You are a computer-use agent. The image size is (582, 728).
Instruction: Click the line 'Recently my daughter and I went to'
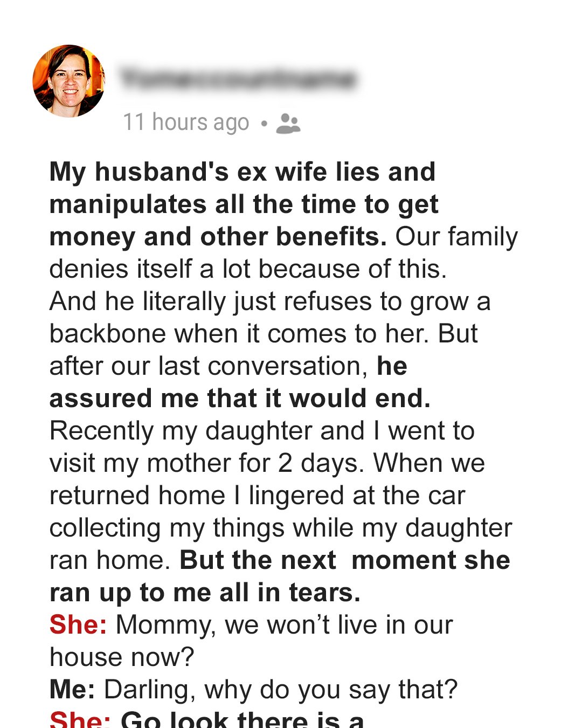click(262, 431)
